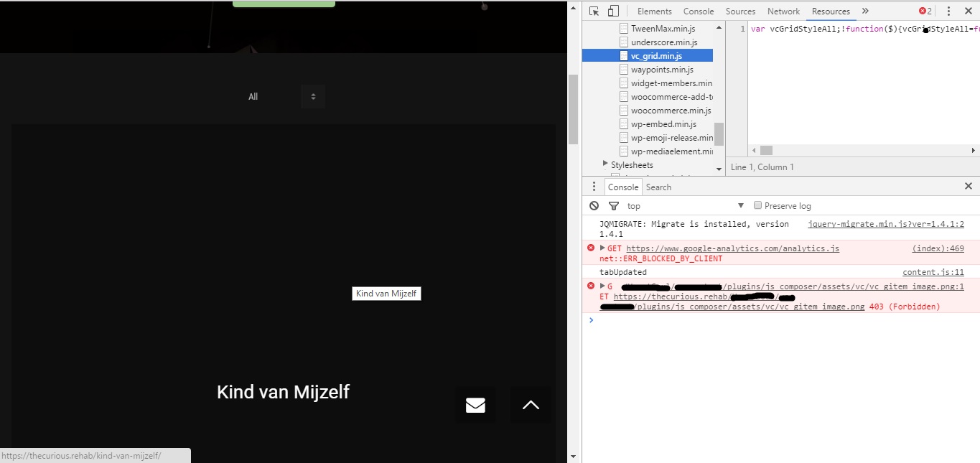This screenshot has height=463, width=980.
Task: Click file icon beside waypoints.min.js
Action: 624,70
